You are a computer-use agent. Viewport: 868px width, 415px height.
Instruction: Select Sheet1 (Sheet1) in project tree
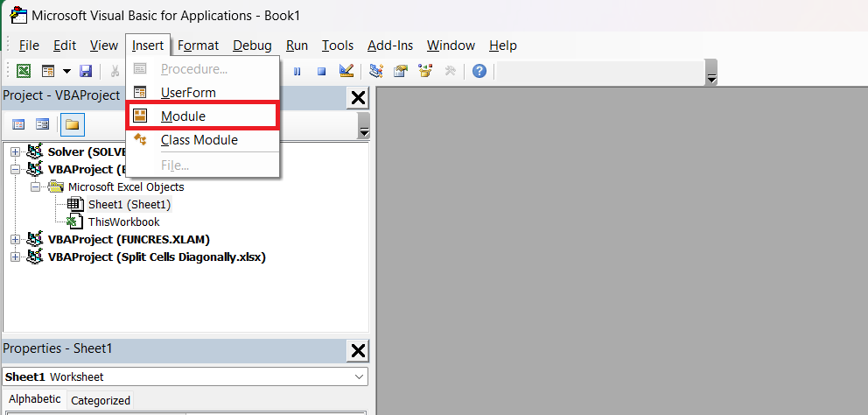point(129,205)
